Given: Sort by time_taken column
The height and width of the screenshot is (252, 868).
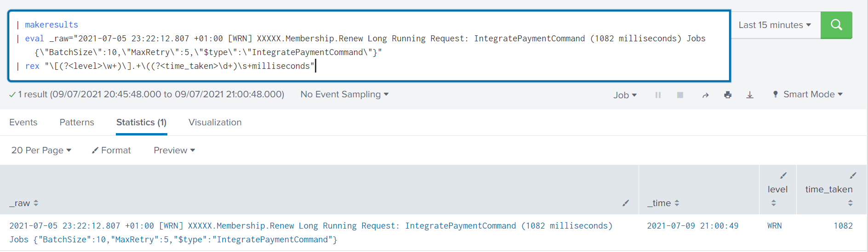Looking at the screenshot, I should (851, 203).
